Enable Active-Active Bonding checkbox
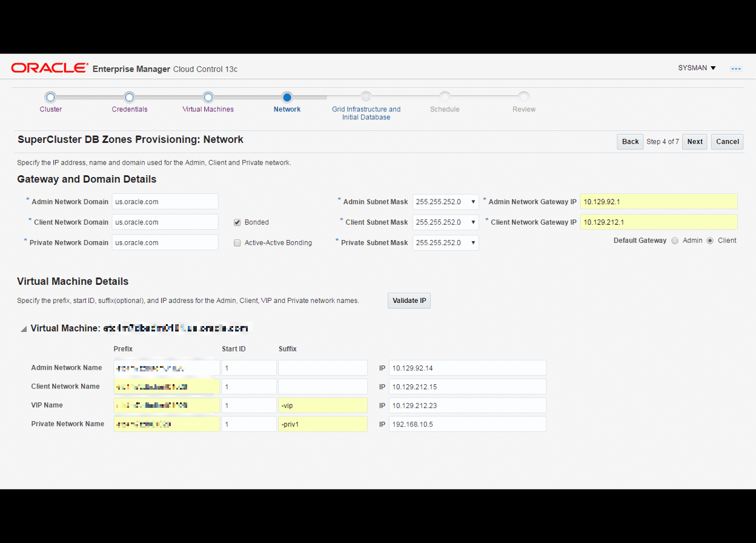This screenshot has height=543, width=756. 237,243
